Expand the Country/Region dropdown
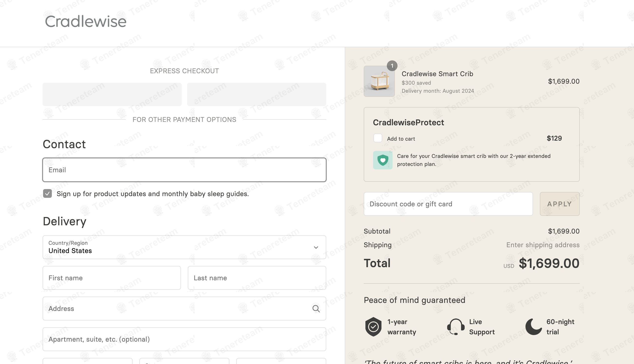The height and width of the screenshot is (364, 634). (x=184, y=247)
